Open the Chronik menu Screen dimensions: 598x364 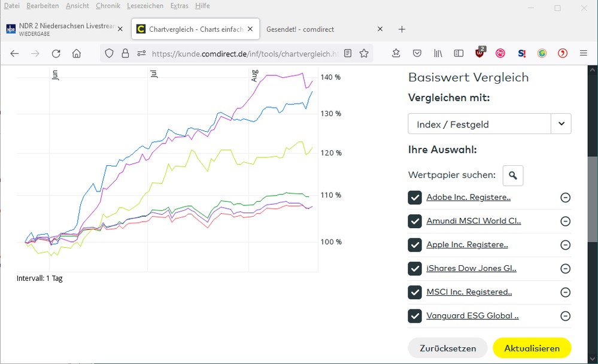point(108,5)
